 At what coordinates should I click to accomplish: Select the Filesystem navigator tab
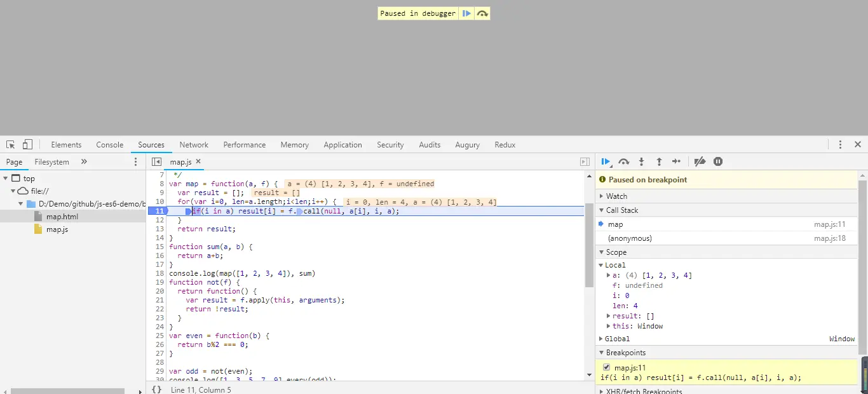point(51,162)
